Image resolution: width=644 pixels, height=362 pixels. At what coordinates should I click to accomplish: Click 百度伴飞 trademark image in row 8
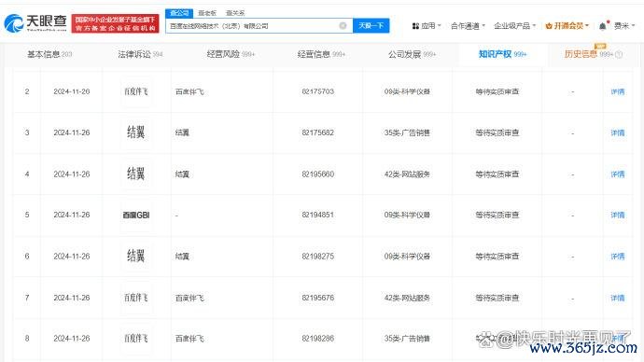point(136,338)
